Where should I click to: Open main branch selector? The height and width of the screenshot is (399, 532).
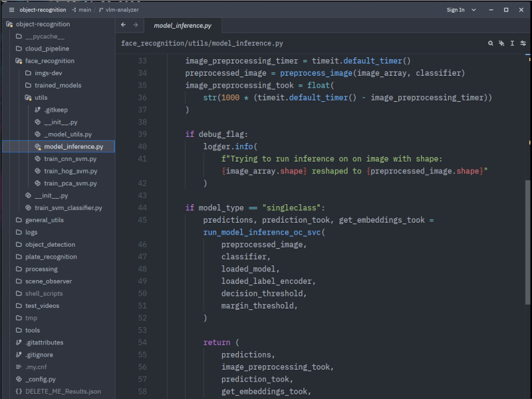(x=81, y=10)
